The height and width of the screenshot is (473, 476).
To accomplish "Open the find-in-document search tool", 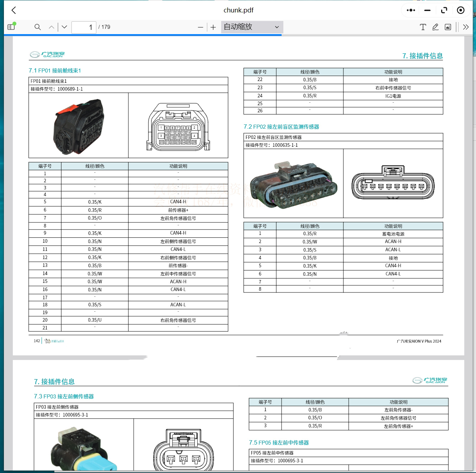I will pyautogui.click(x=37, y=27).
